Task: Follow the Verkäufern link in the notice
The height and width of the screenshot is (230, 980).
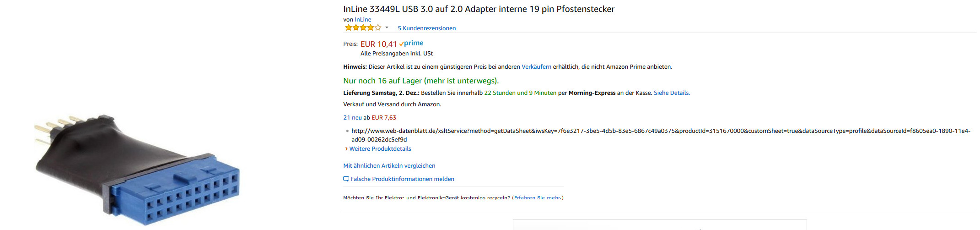Action: click(536, 67)
